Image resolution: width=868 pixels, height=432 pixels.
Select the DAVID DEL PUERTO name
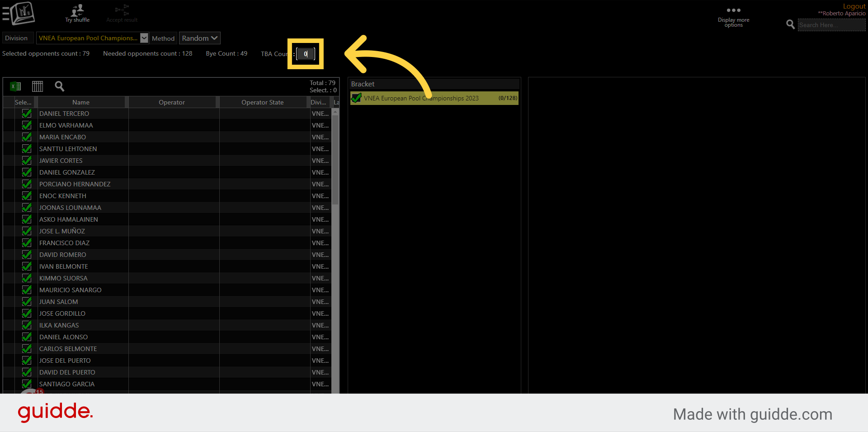(67, 372)
